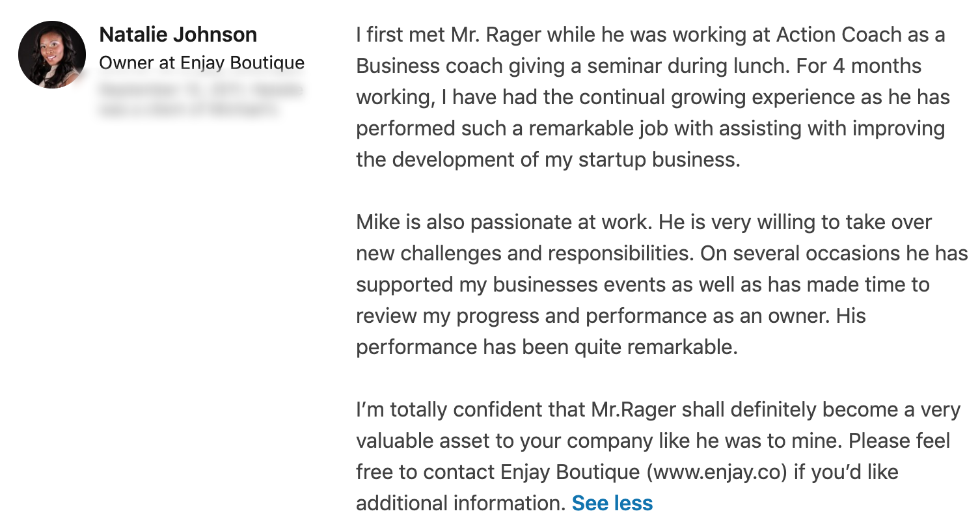
Task: Click the 'Owner at Enjay Boutique' headline
Action: pos(202,63)
